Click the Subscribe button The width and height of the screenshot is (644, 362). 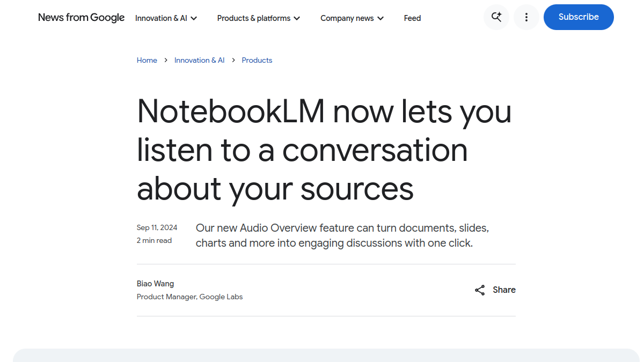579,17
